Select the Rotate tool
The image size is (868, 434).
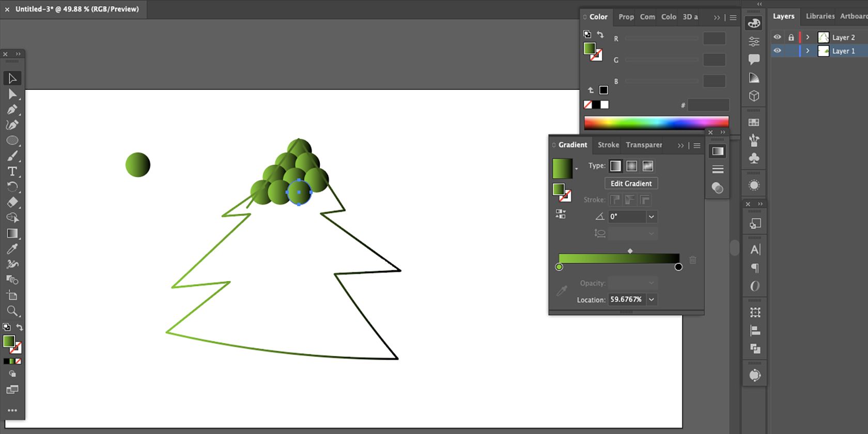[x=12, y=187]
